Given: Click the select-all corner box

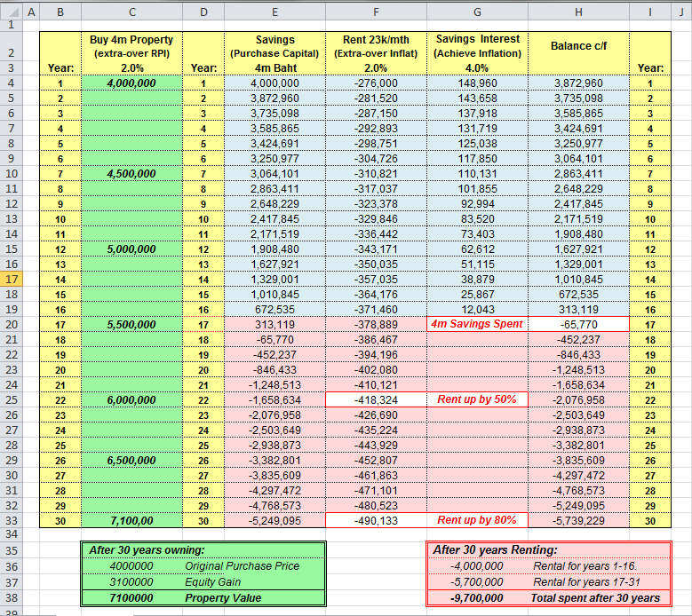Looking at the screenshot, I should point(12,12).
